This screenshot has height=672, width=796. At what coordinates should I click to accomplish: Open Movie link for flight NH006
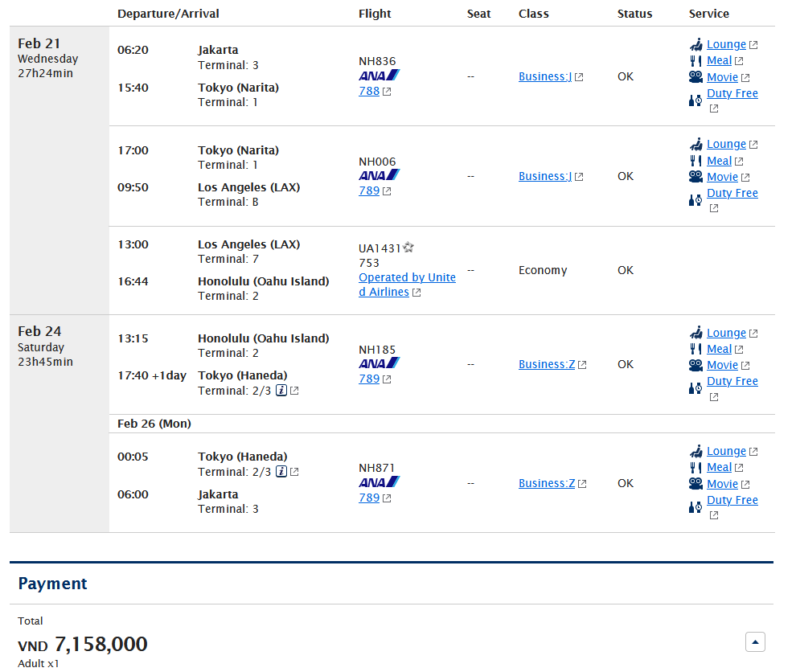click(x=722, y=177)
